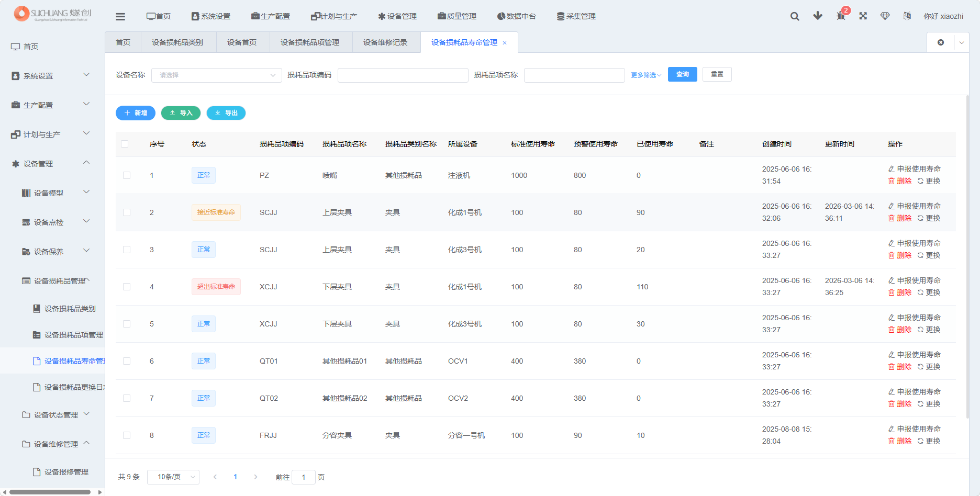Check the checkbox for row 4 超出标准寿命
The height and width of the screenshot is (496, 980).
click(x=127, y=287)
